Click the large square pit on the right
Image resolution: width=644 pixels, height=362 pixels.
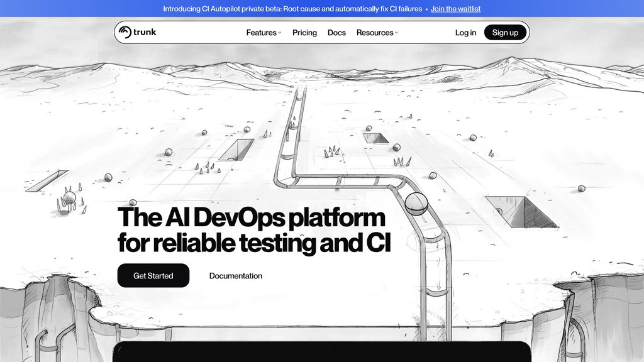(x=521, y=212)
